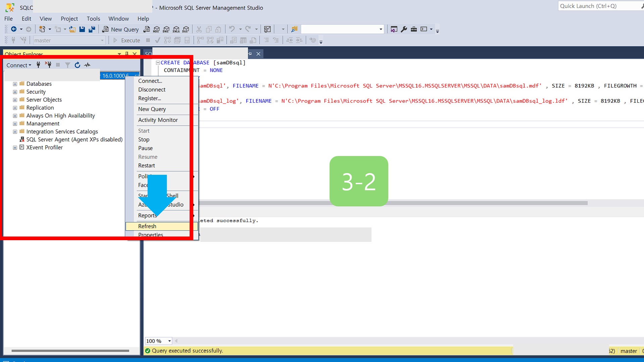Click the New Project icon in toolbar
This screenshot has height=362, width=644.
click(x=42, y=29)
